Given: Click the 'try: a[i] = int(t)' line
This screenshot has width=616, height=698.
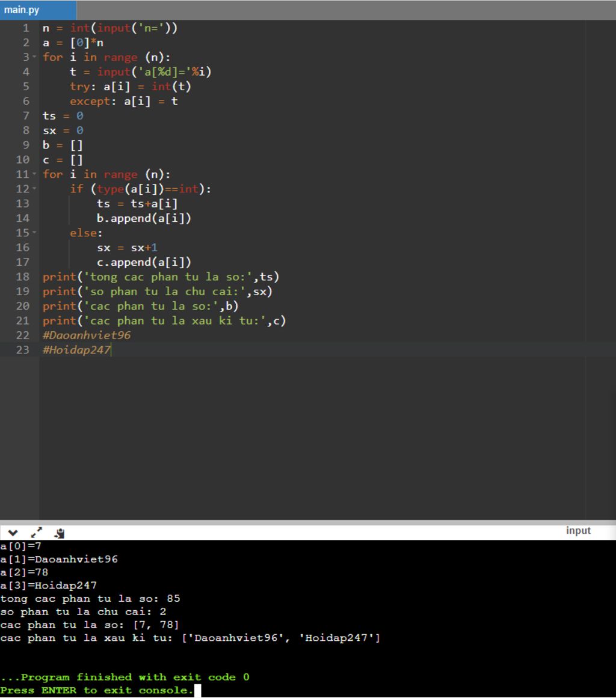Looking at the screenshot, I should click(131, 87).
